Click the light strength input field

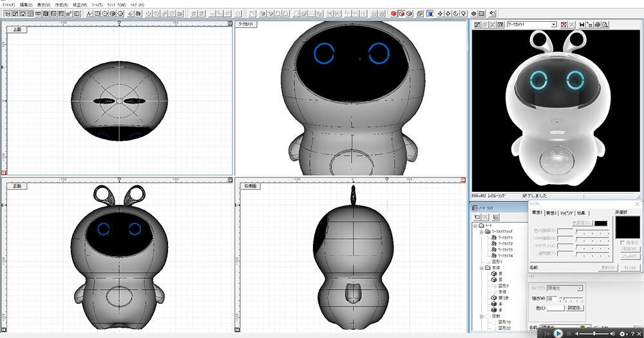(553, 298)
